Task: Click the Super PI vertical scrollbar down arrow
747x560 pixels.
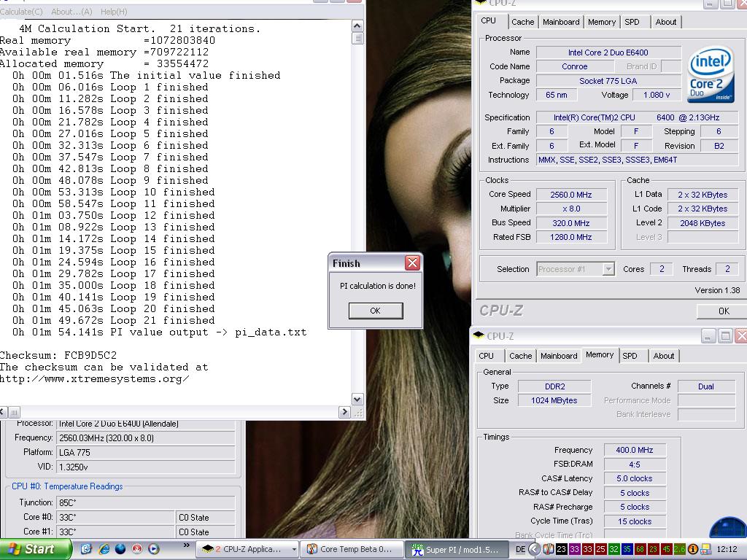Action: tap(357, 399)
